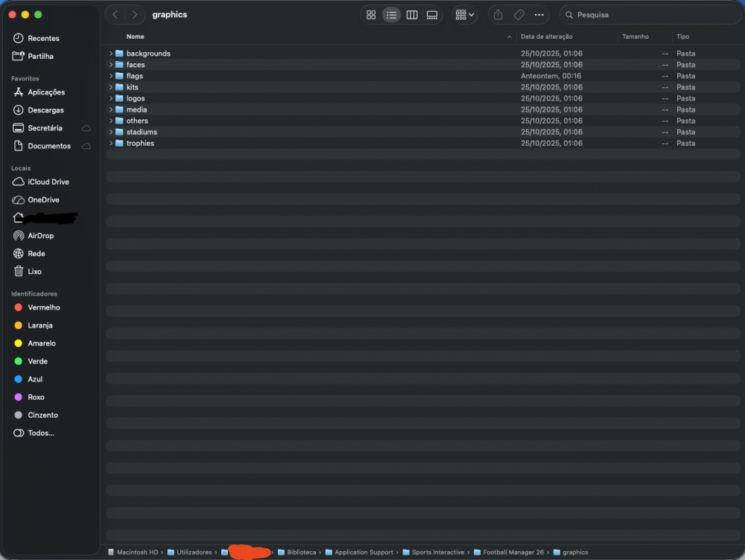Viewport: 745px width, 560px height.
Task: Click the logos folder icon
Action: pyautogui.click(x=119, y=98)
